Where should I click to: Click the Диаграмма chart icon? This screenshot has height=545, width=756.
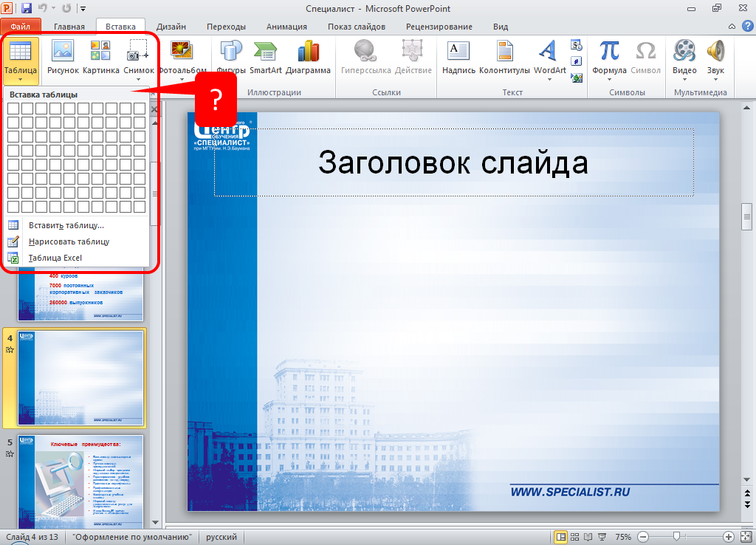click(308, 57)
